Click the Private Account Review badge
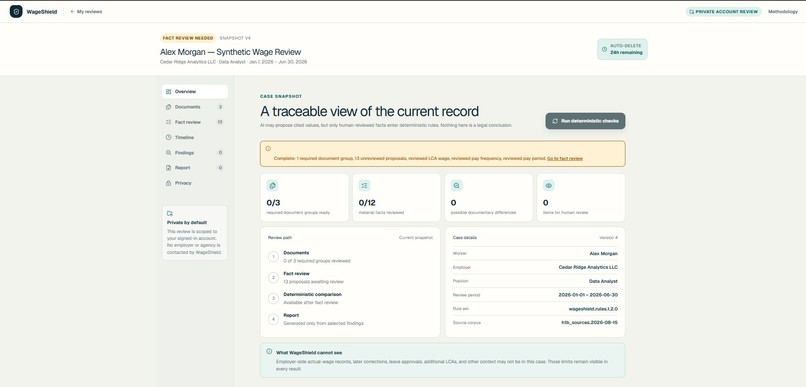Image resolution: width=806 pixels, height=387 pixels. coord(723,11)
